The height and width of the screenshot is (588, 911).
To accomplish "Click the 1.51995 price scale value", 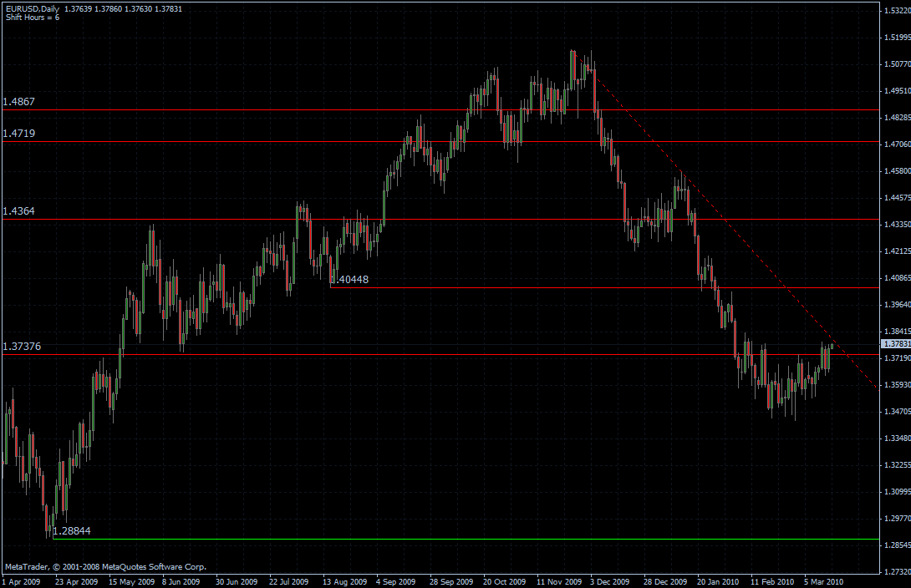I will click(898, 37).
